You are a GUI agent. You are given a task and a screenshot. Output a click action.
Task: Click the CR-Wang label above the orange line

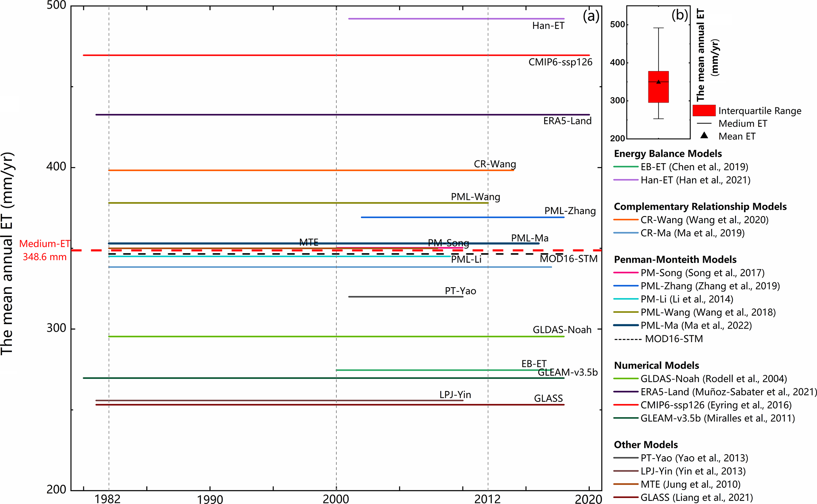pos(495,164)
